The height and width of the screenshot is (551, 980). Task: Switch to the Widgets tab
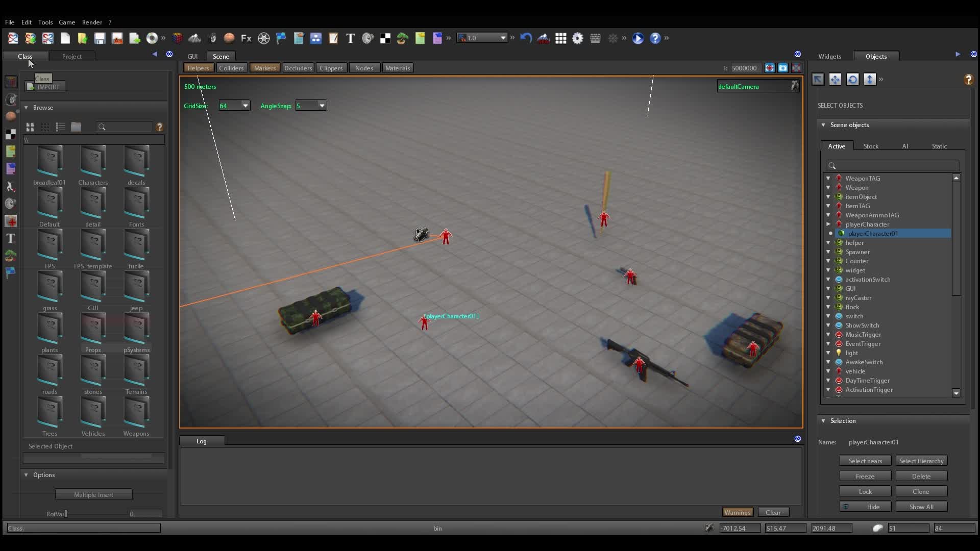(x=829, y=57)
